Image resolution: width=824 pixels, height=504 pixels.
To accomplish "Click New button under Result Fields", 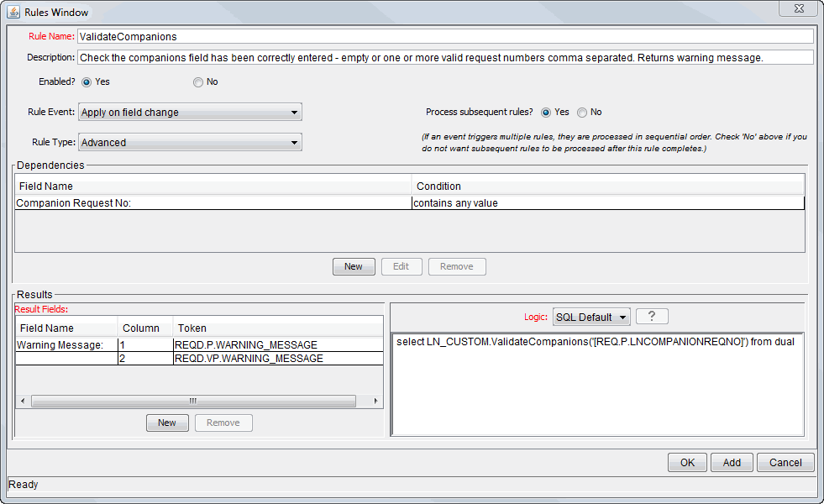I will tap(167, 423).
